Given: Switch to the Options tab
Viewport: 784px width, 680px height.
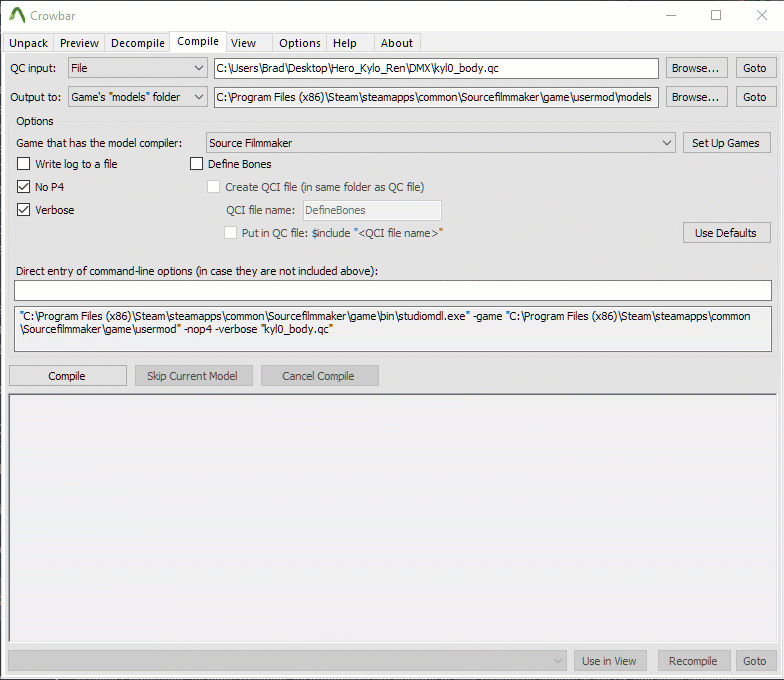Looking at the screenshot, I should [300, 43].
